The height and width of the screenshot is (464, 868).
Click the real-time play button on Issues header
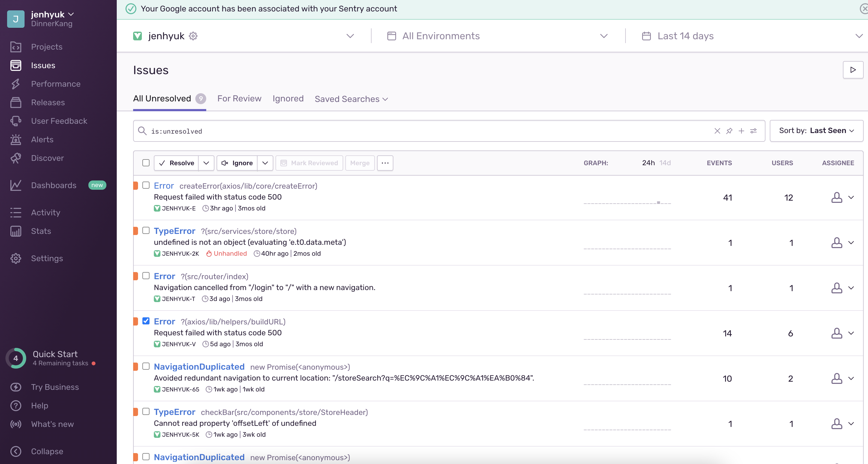click(853, 70)
